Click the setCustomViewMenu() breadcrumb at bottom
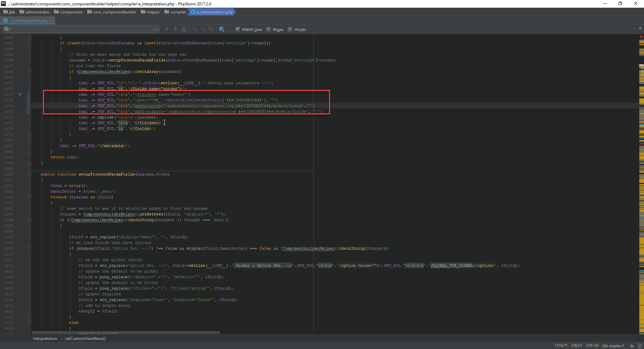This screenshot has height=349, width=644. coord(85,339)
